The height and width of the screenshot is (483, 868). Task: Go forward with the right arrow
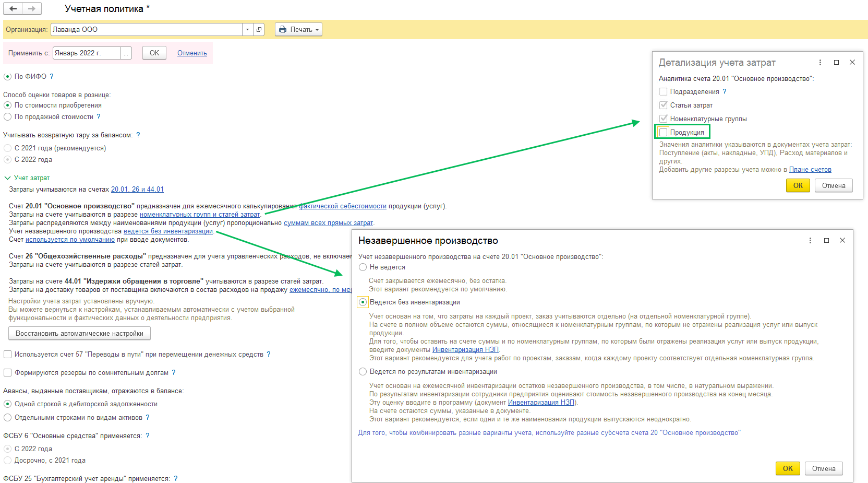[x=32, y=8]
